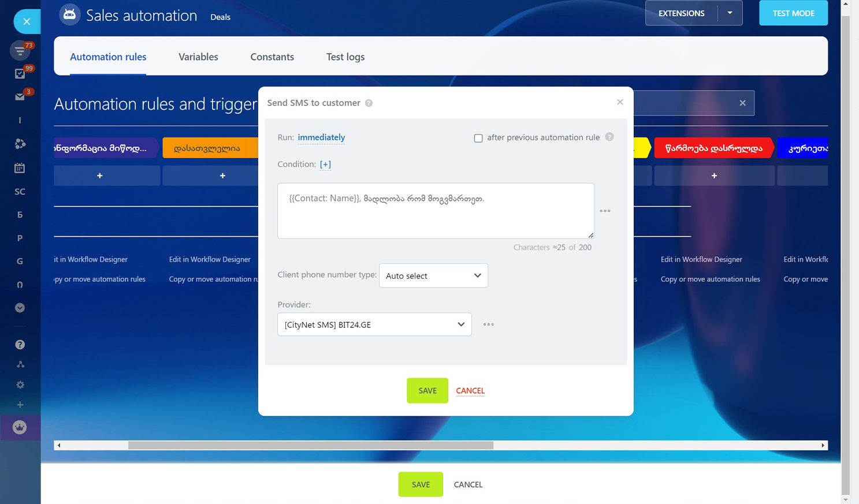Click the green Save button in SMS dialog

click(x=427, y=391)
